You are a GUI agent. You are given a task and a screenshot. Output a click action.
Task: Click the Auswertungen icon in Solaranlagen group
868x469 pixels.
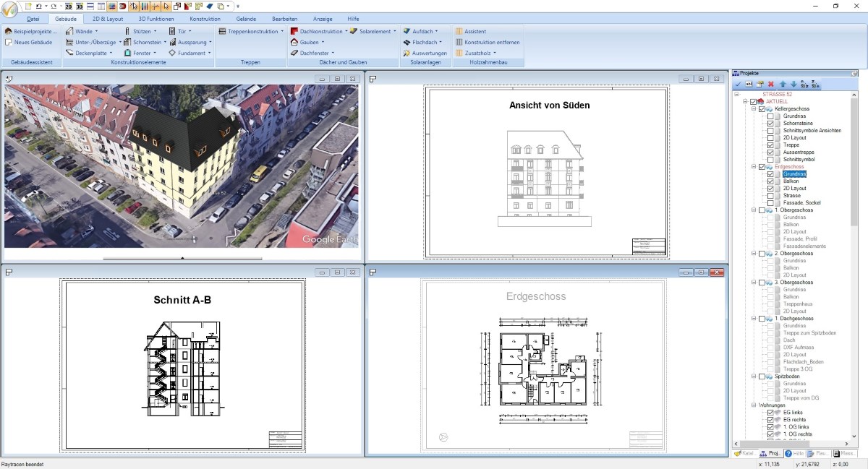407,53
